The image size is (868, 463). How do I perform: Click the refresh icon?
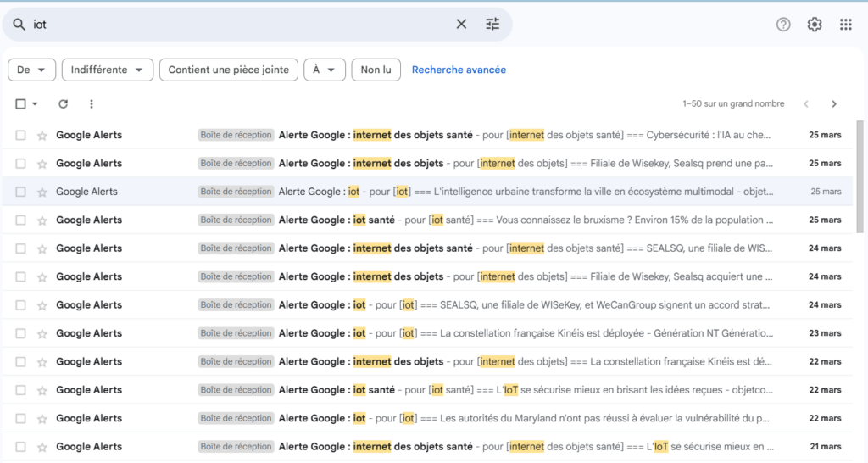63,104
